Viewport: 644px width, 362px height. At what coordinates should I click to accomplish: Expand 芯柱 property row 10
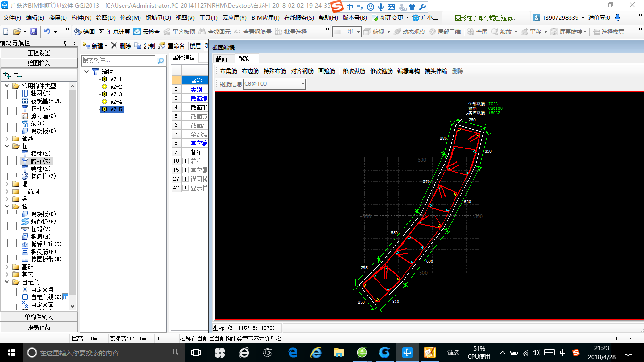185,161
